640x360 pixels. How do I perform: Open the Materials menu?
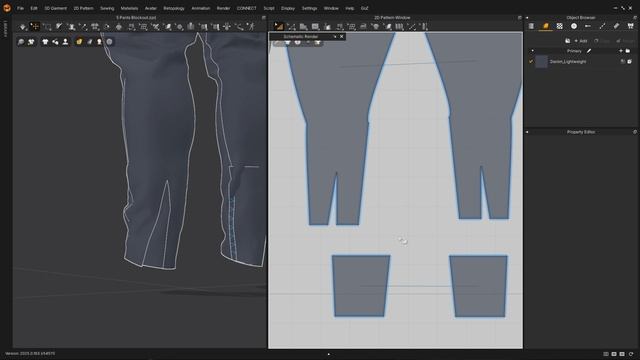129,8
